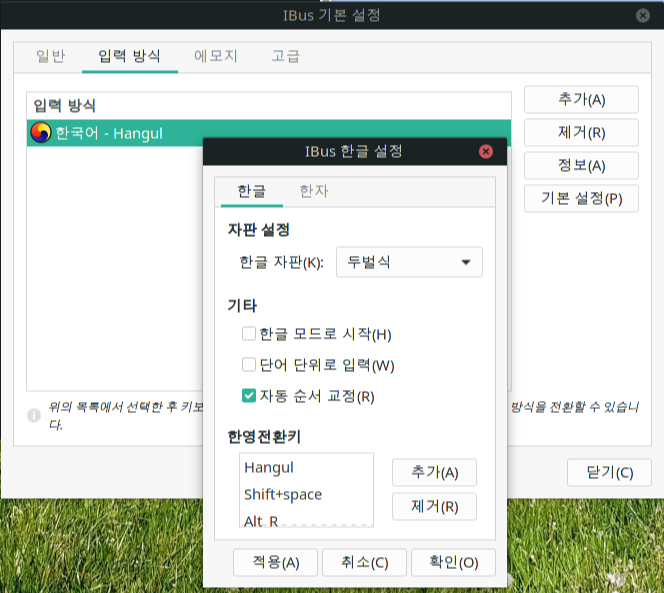This screenshot has height=593, width=664.
Task: Click the Korean flag icon beside 한국어 - Hangul
Action: [41, 133]
